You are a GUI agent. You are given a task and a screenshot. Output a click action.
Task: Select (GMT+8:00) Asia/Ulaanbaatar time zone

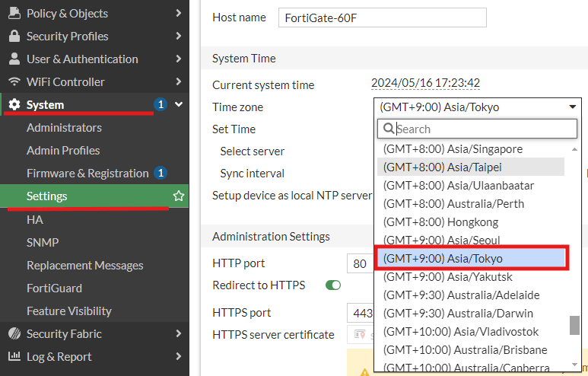pyautogui.click(x=471, y=186)
